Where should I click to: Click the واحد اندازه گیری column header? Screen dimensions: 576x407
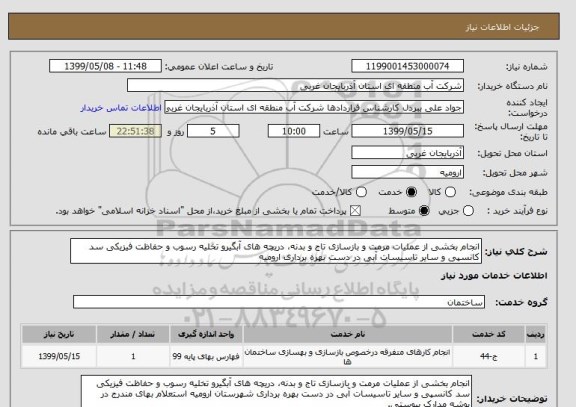click(206, 334)
